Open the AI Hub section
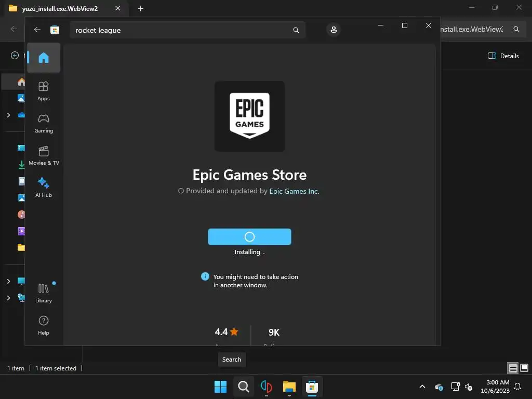 click(x=44, y=188)
